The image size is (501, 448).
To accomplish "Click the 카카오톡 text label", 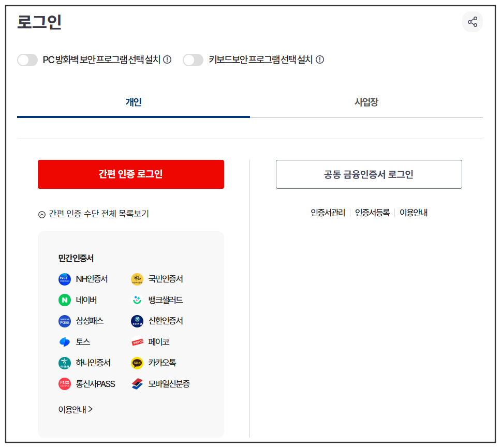I will [162, 363].
